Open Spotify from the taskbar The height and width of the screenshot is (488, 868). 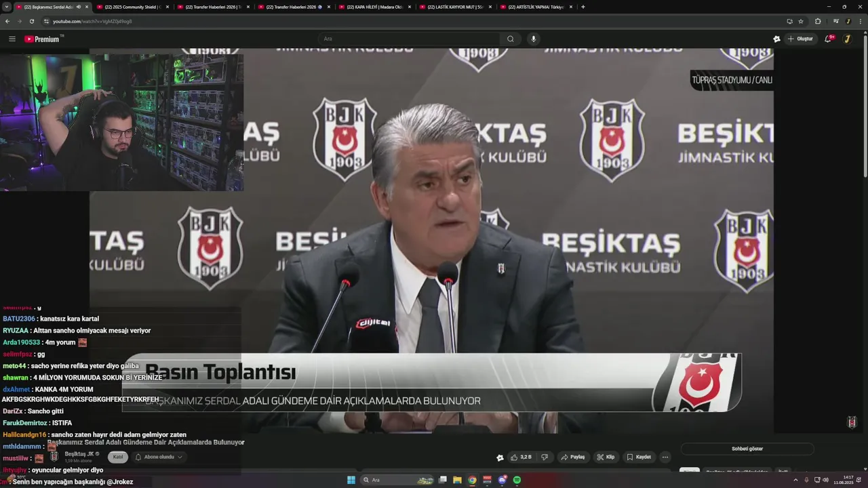(x=517, y=480)
